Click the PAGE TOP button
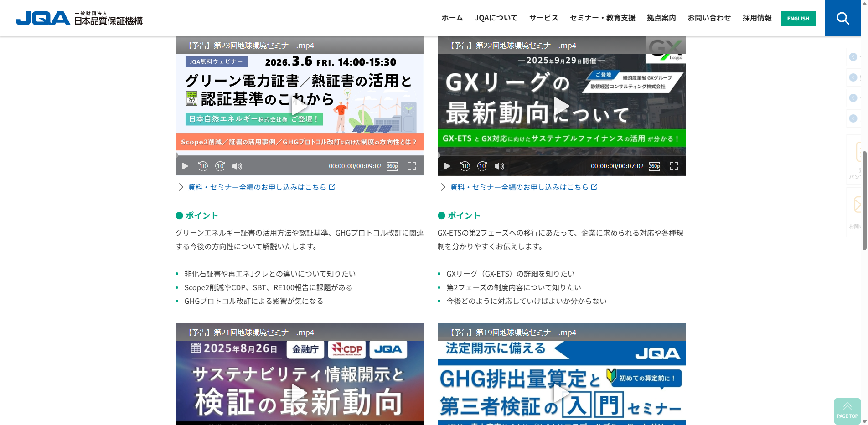 pos(847,410)
